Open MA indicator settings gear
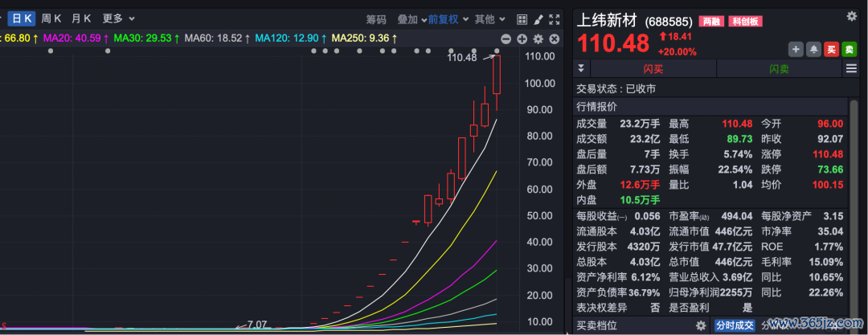 pos(538,39)
